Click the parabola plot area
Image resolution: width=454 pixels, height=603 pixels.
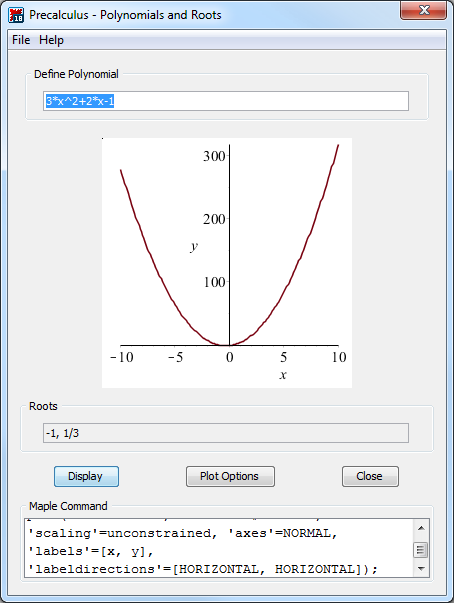tap(227, 263)
